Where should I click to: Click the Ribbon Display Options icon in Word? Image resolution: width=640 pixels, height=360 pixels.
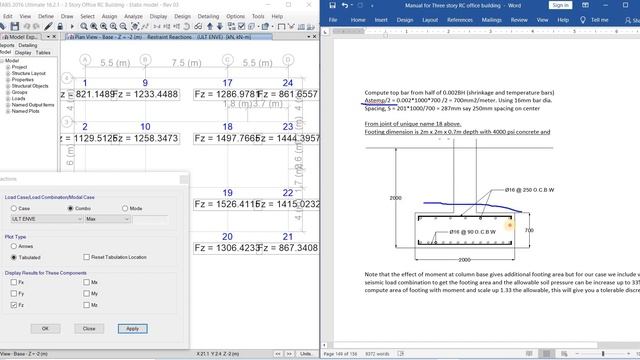tap(585, 5)
